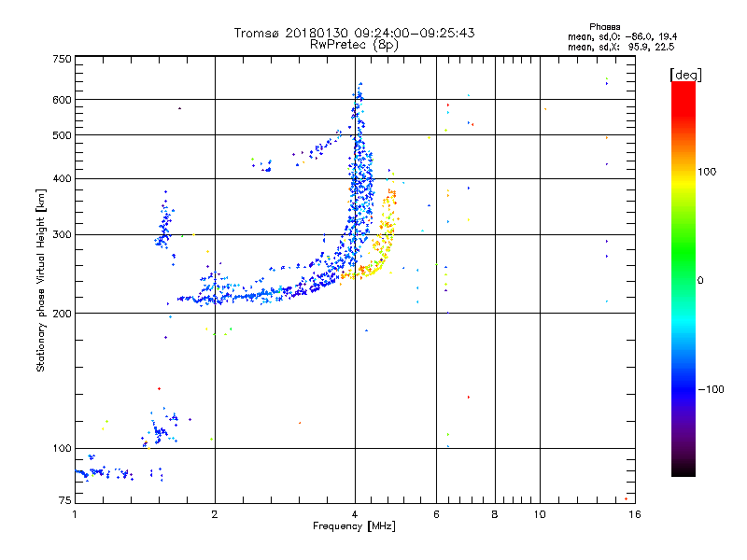Click the green region of the colorbar

(684, 252)
